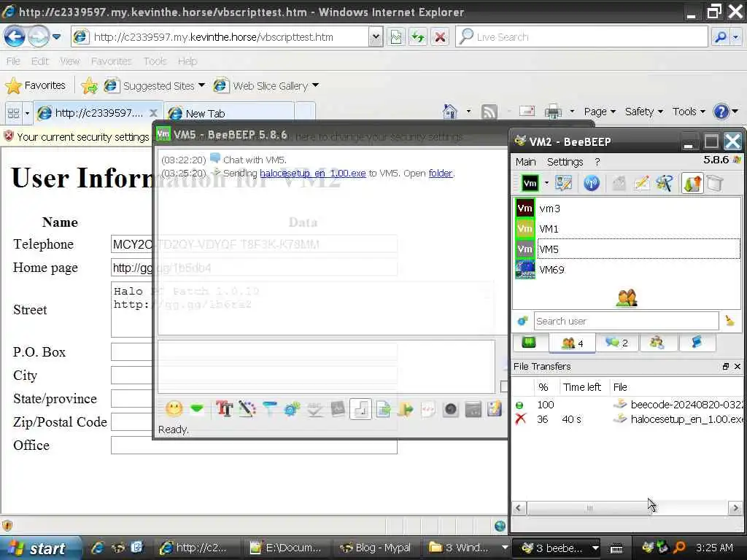Switch to the blue music note tab

[697, 343]
